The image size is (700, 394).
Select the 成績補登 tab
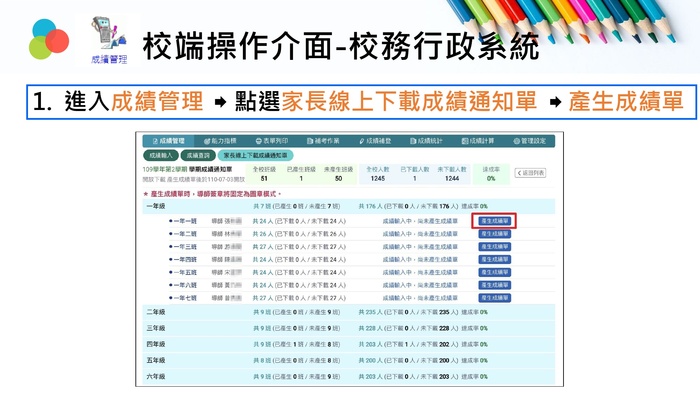[375, 141]
